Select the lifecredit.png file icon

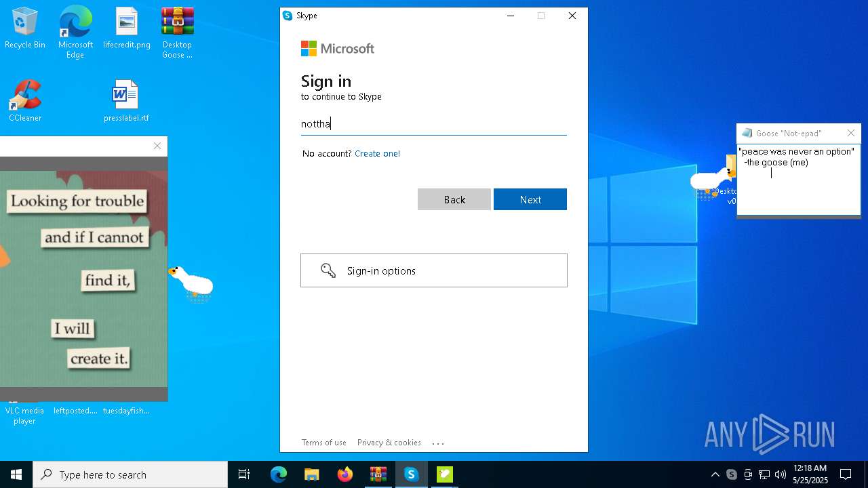[127, 28]
